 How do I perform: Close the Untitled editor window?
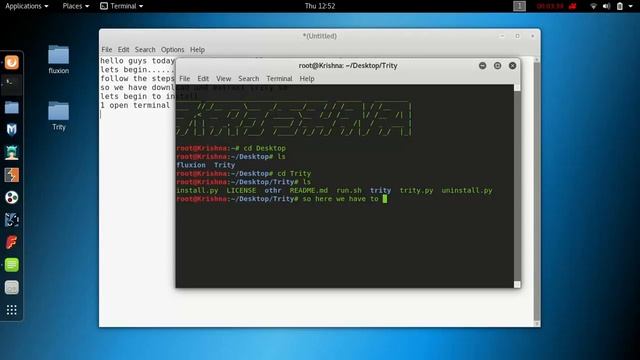(x=532, y=36)
